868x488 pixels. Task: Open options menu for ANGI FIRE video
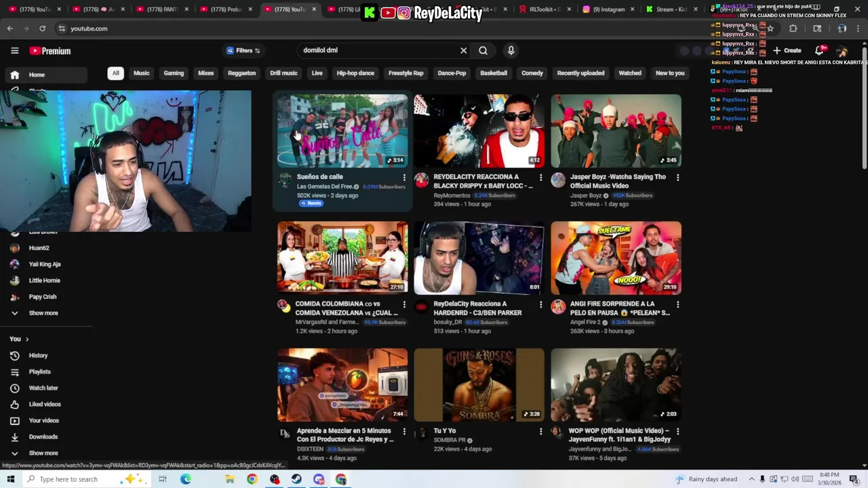677,305
